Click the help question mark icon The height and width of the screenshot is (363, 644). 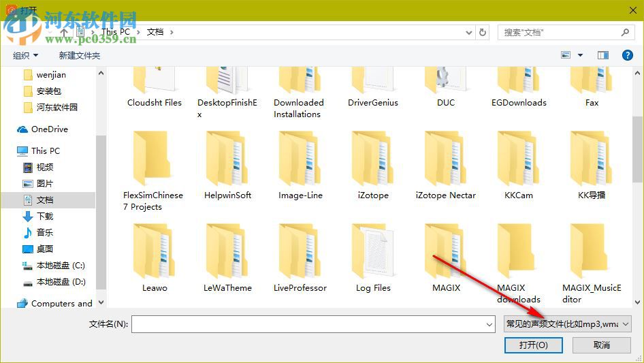(x=627, y=55)
